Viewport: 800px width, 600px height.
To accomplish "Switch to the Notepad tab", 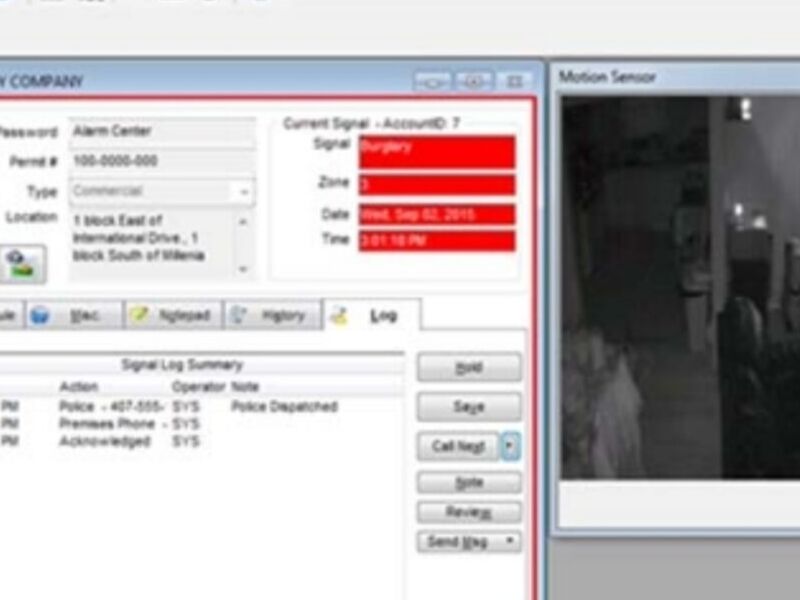I will pyautogui.click(x=171, y=315).
